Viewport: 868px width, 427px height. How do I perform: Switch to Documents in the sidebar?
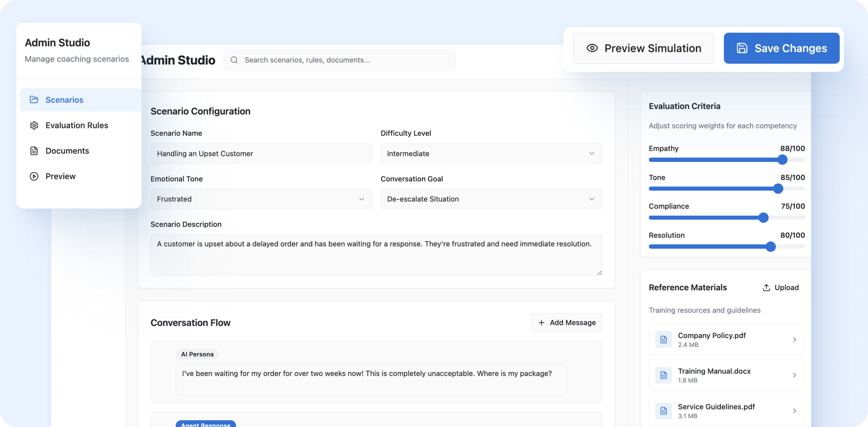67,151
